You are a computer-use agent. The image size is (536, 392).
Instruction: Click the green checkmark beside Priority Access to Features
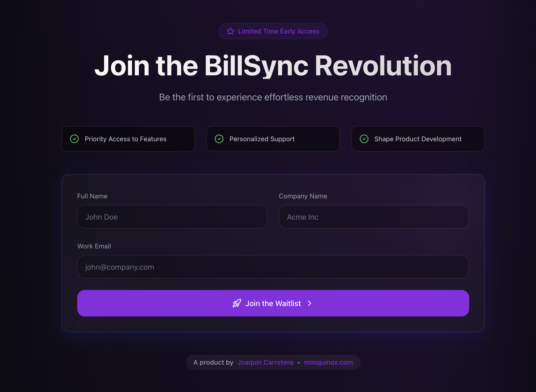click(74, 139)
